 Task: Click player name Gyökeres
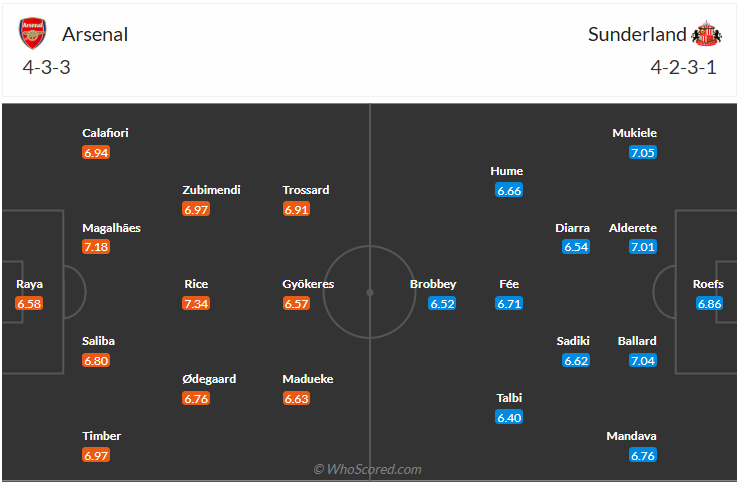pos(308,284)
